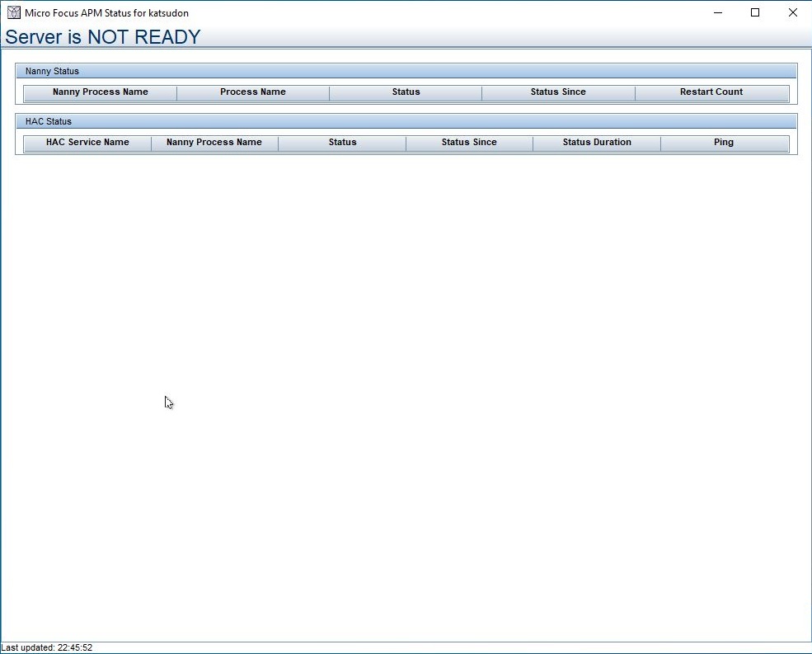Collapse the HAC Status panel header
812x654 pixels.
coord(49,120)
